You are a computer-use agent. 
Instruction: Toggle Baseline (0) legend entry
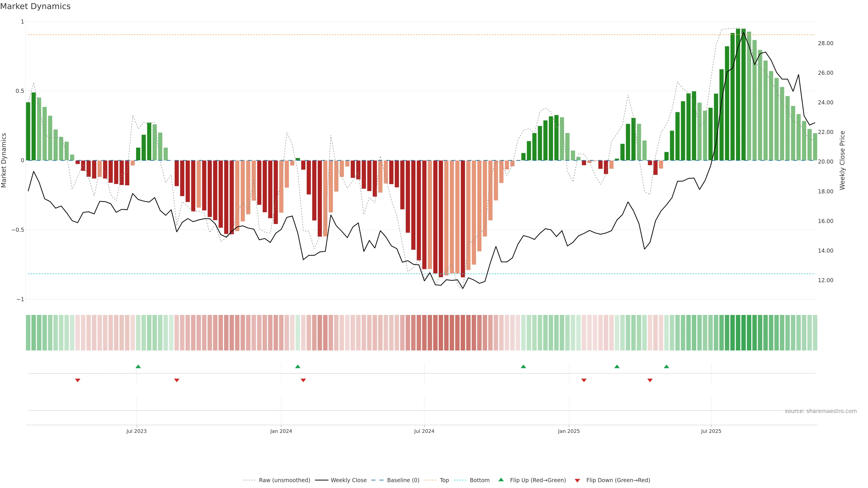tap(403, 480)
